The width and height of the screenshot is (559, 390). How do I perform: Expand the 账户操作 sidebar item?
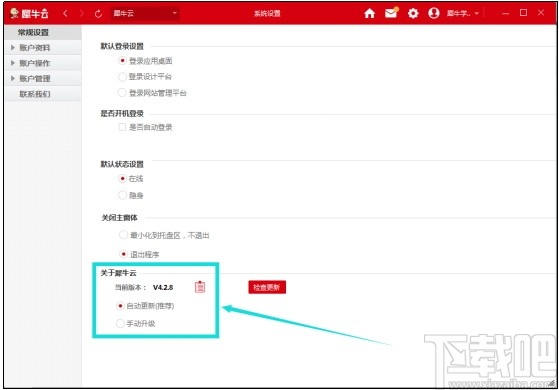coord(43,63)
